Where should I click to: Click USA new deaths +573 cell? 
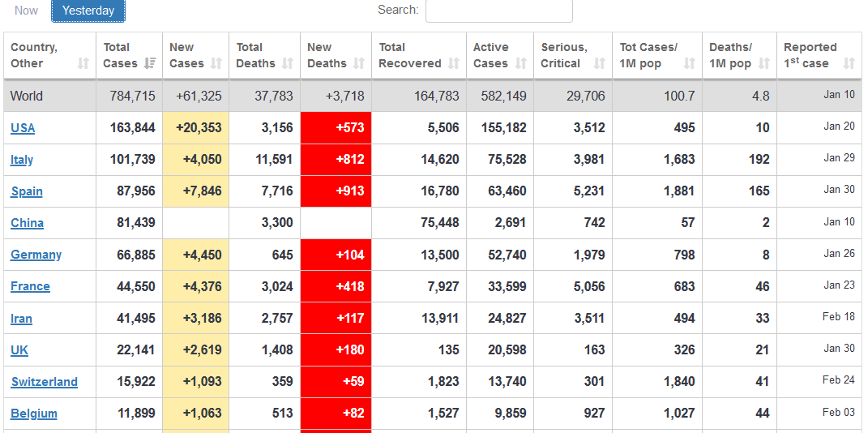pyautogui.click(x=336, y=128)
